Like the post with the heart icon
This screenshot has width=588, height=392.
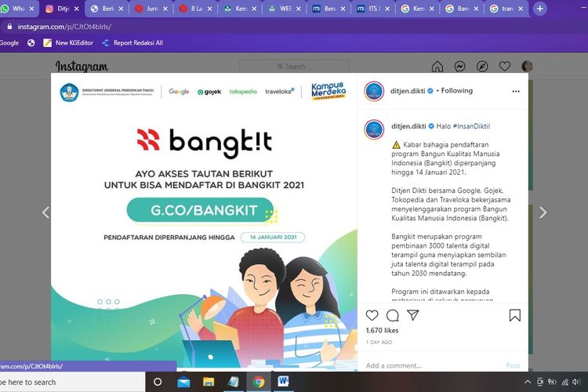[372, 316]
